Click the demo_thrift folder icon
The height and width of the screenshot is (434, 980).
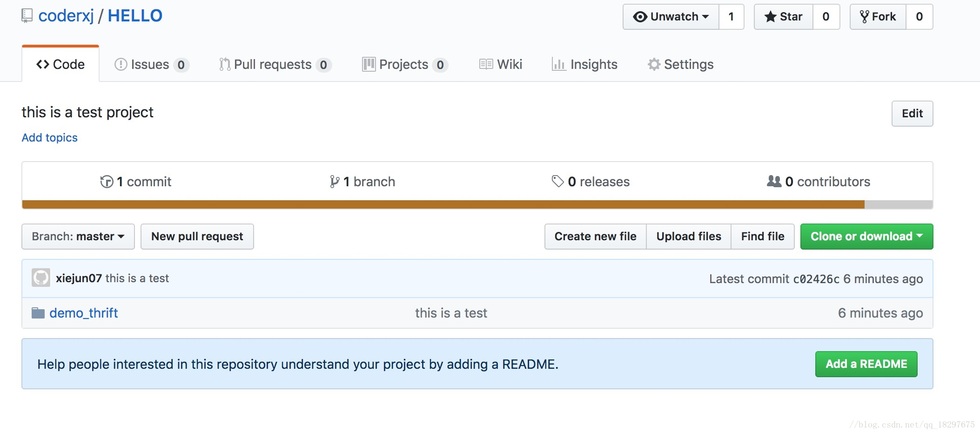(38, 313)
